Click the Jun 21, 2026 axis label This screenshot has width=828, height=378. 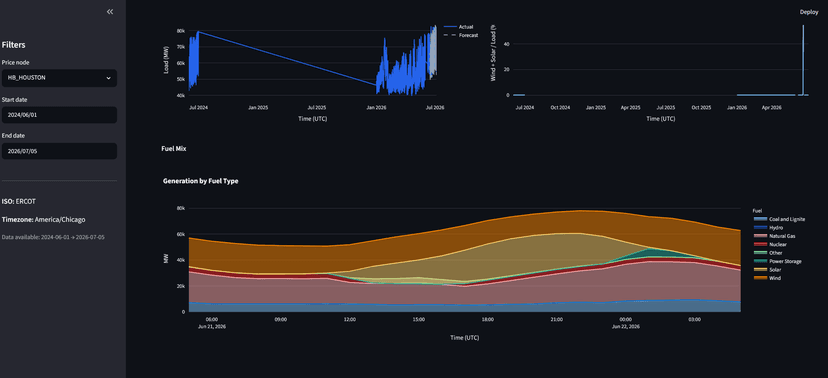coord(212,327)
